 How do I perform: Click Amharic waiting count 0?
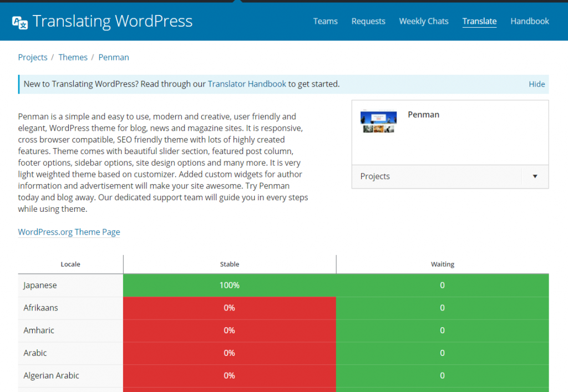[x=442, y=330]
